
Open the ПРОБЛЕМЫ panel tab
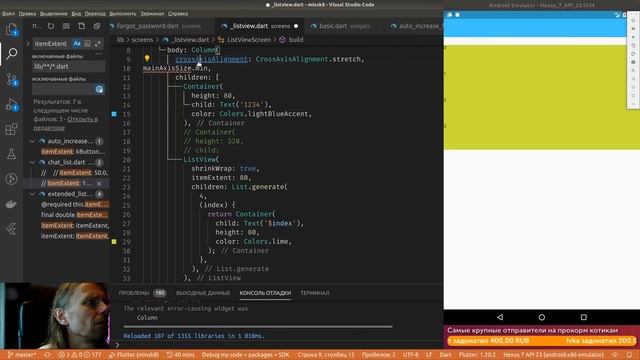(x=134, y=293)
